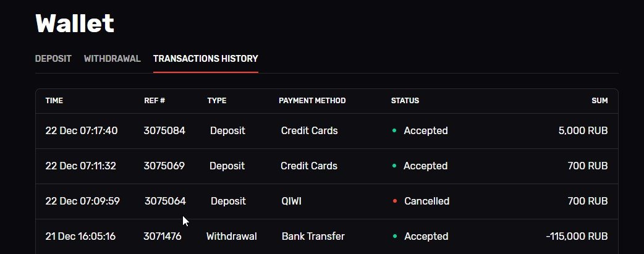Viewport: 644px width, 254px height.
Task: Click red Cancelled dot for transaction 3075064
Action: pyautogui.click(x=394, y=201)
